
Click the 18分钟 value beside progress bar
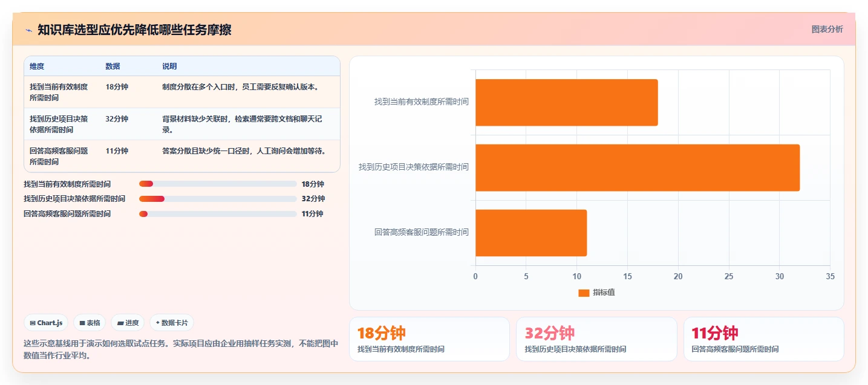pyautogui.click(x=313, y=184)
